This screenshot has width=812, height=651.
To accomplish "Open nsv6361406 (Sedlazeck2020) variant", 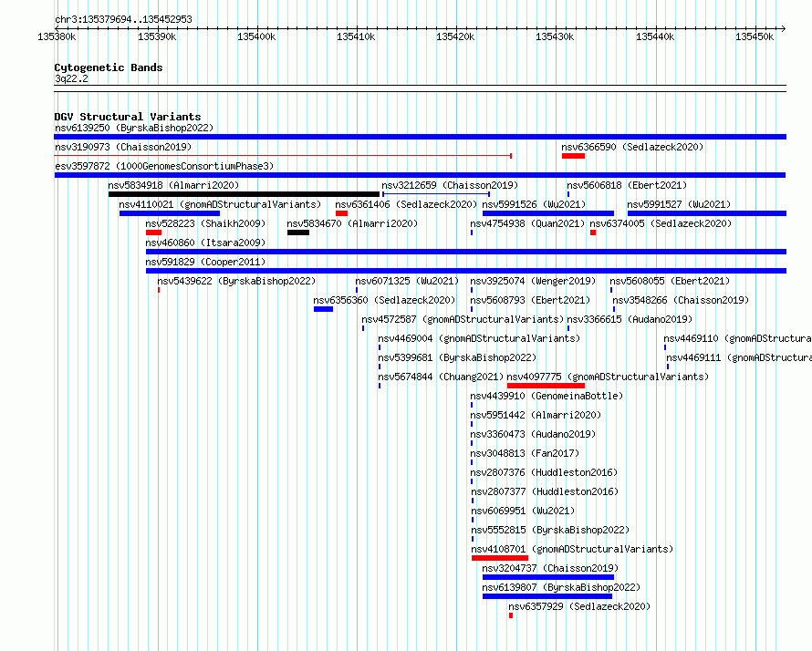I will point(406,204).
